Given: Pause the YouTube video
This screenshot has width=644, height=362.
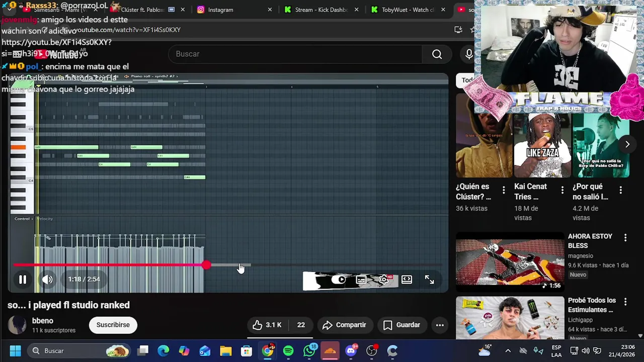Looking at the screenshot, I should pos(23,280).
